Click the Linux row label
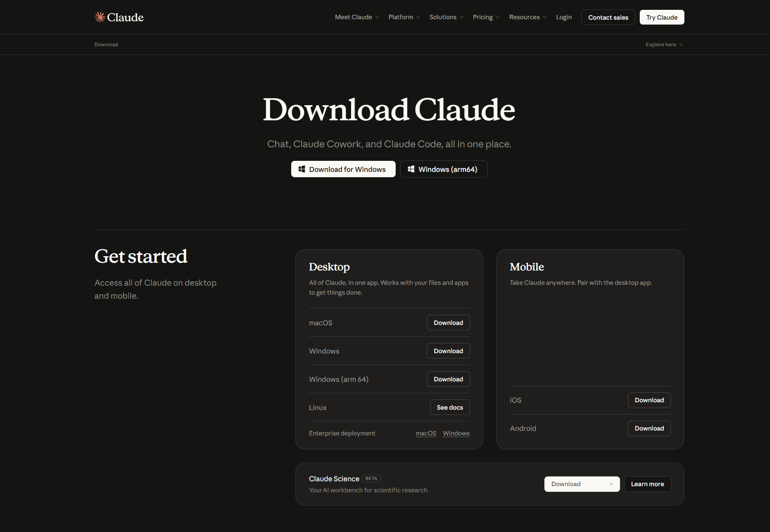The width and height of the screenshot is (770, 532). click(x=318, y=408)
